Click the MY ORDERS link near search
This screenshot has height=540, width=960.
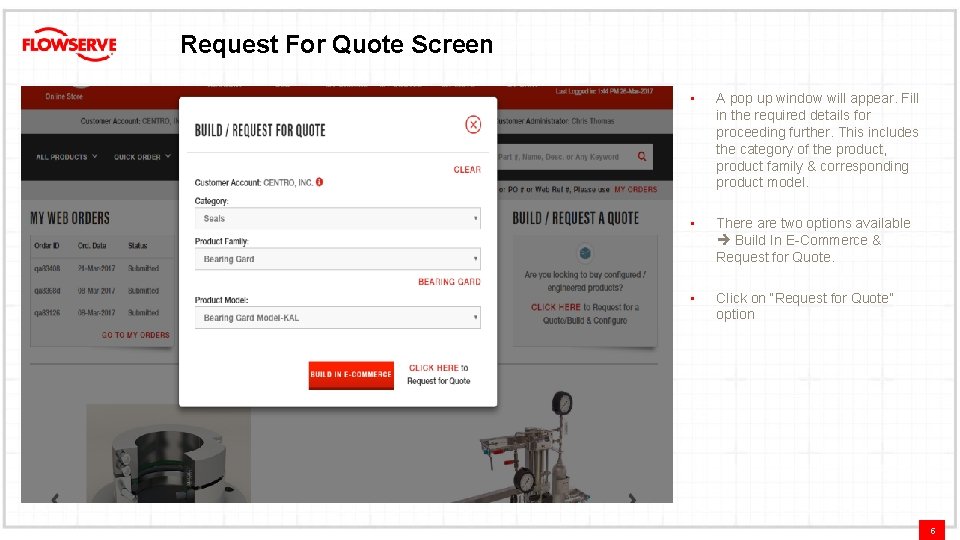pyautogui.click(x=636, y=190)
